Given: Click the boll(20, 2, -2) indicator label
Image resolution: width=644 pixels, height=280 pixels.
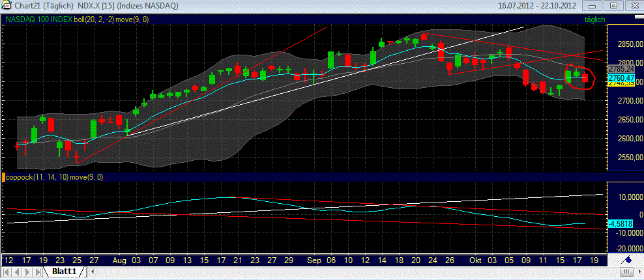Looking at the screenshot, I should coord(94,20).
